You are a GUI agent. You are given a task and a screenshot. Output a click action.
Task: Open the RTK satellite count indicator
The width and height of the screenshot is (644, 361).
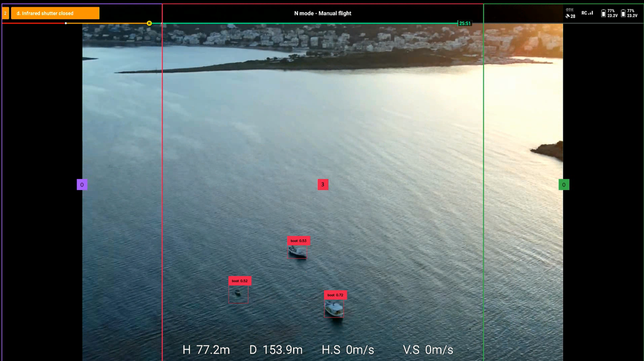[570, 13]
